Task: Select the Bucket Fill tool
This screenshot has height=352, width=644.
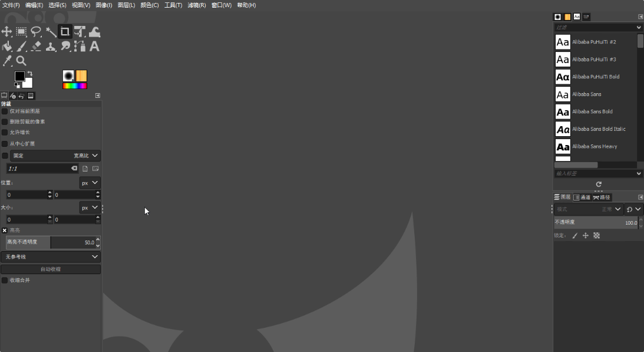Action: [x=6, y=47]
